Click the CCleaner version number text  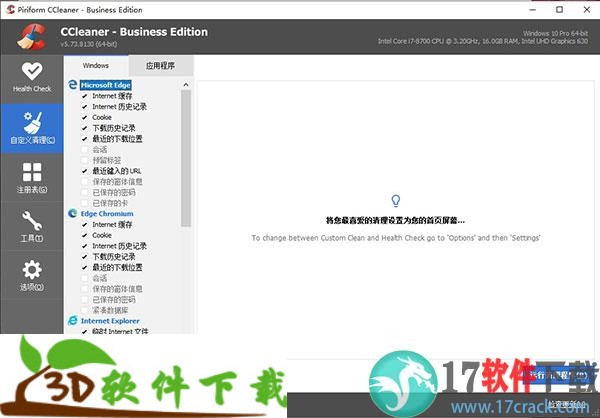click(88, 44)
